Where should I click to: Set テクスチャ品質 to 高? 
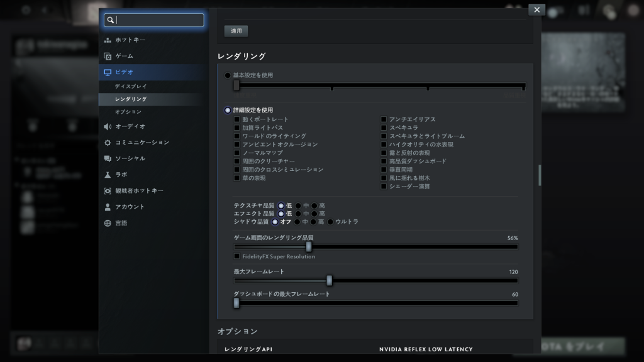(314, 206)
